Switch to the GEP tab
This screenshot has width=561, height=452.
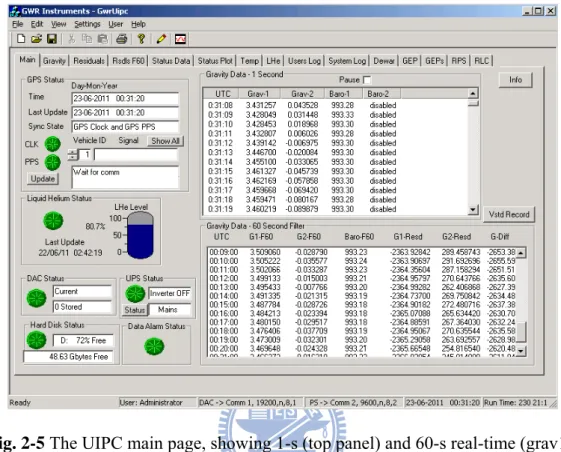(410, 61)
